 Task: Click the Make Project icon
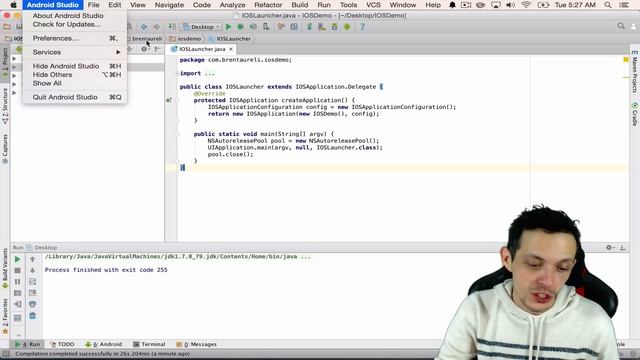coord(172,27)
